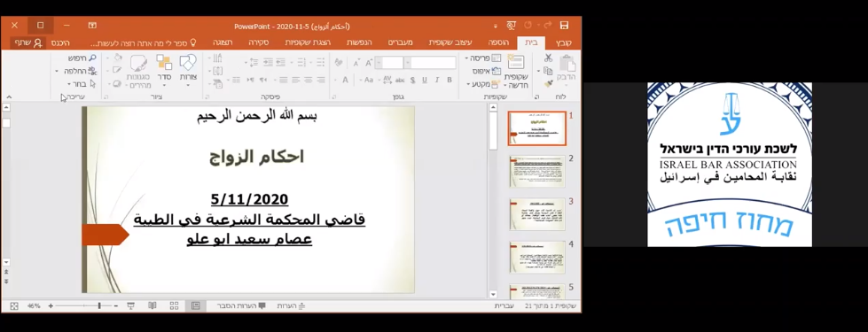Open Quick Styles (סגנונות מהירים) gallery
This screenshot has width=868, height=332.
pos(138,71)
